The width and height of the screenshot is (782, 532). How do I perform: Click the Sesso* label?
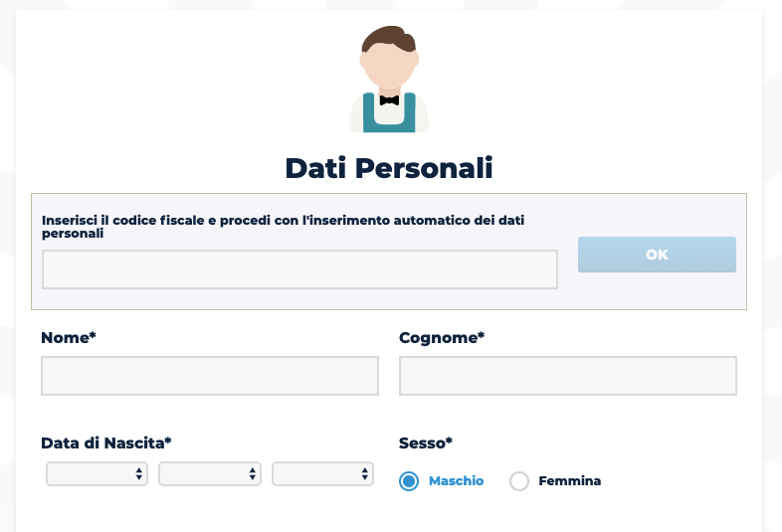[426, 443]
